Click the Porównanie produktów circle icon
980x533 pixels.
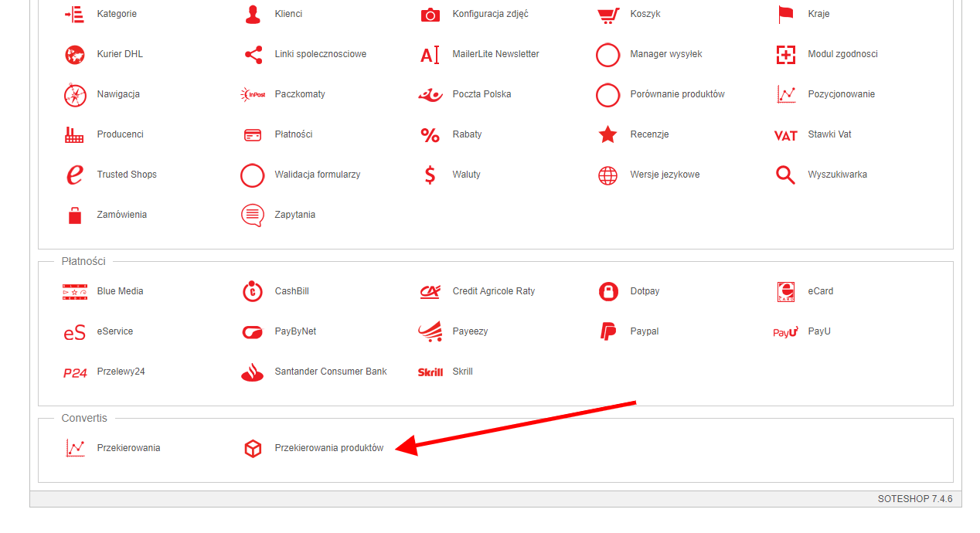608,94
